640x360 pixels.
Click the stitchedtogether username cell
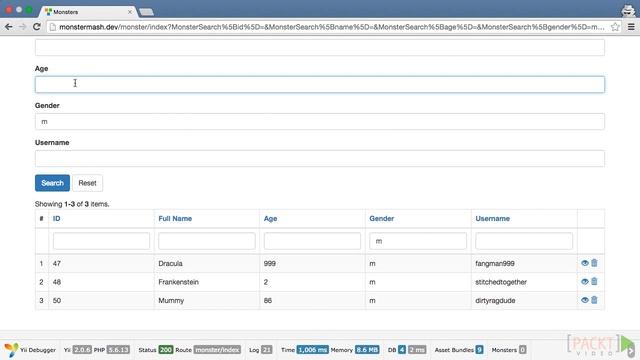[524, 282]
